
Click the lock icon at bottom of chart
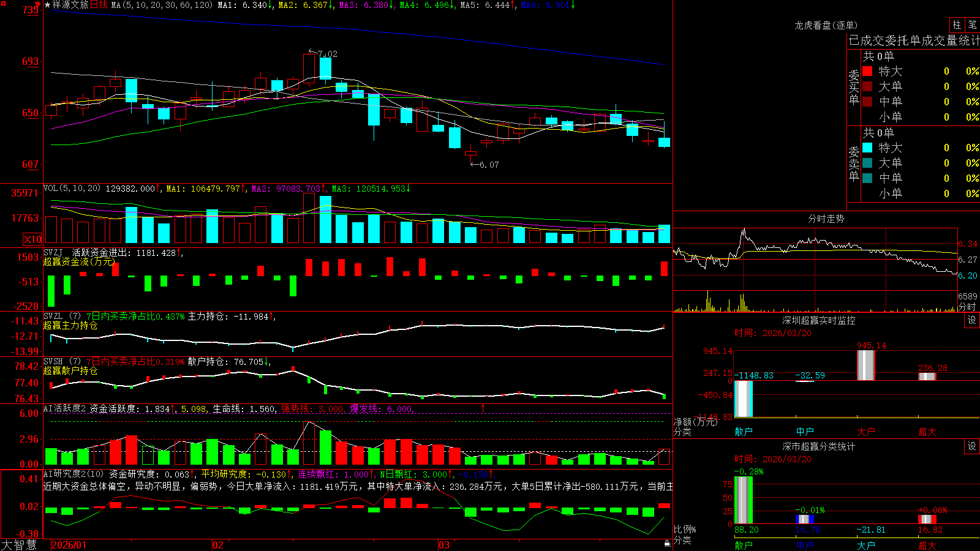click(x=667, y=543)
